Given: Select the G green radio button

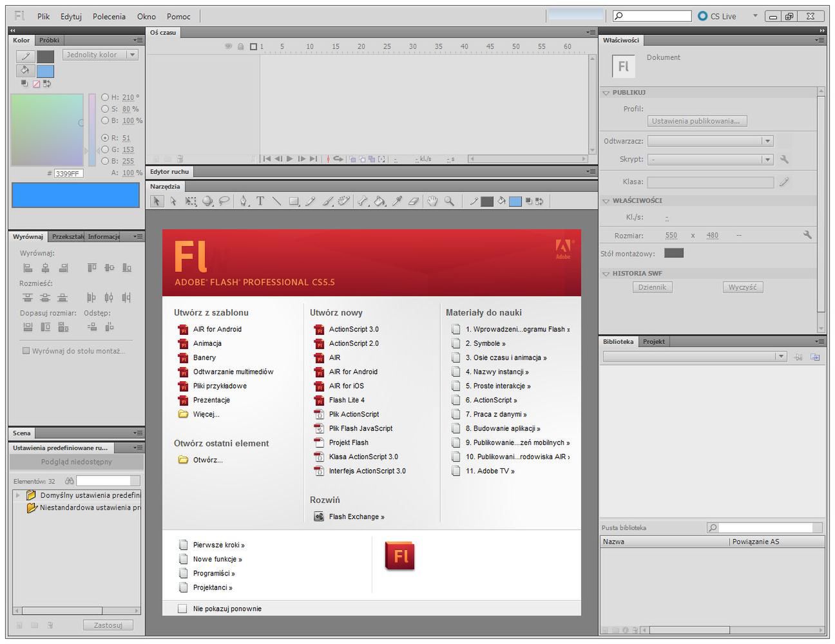Looking at the screenshot, I should (105, 149).
